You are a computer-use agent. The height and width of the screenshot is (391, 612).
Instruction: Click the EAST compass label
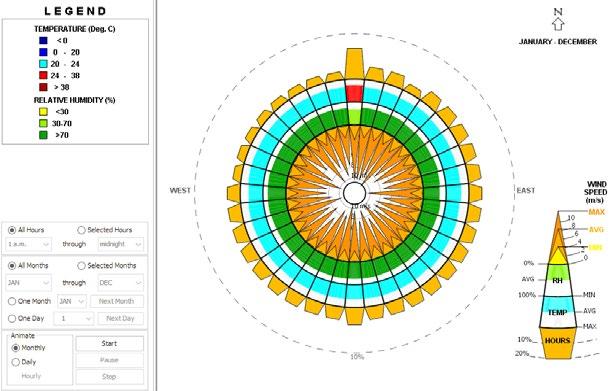[525, 190]
